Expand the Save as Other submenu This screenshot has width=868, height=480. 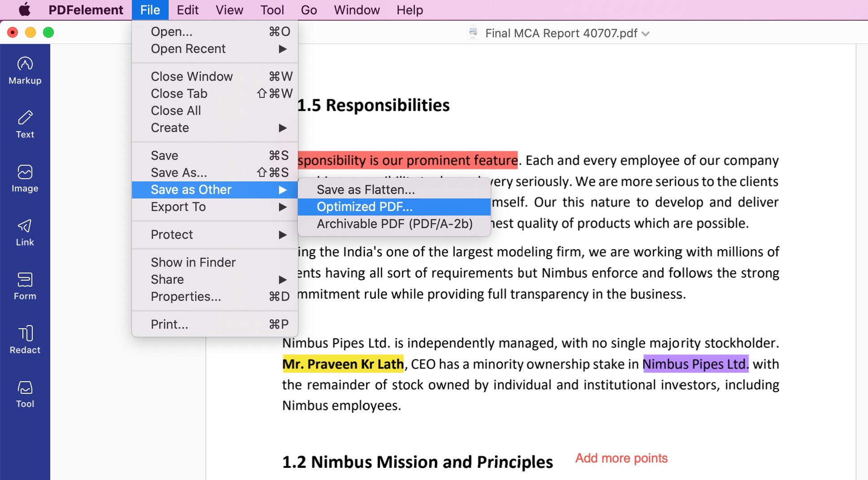pos(215,189)
